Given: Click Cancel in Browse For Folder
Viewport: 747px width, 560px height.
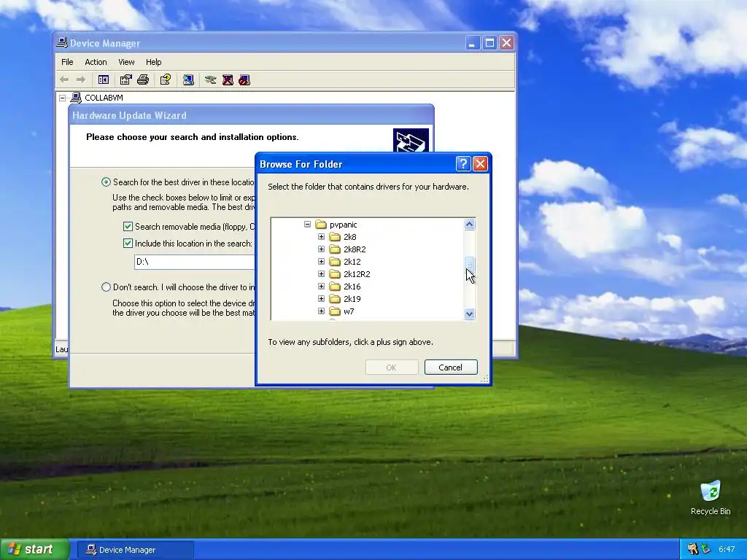Looking at the screenshot, I should pyautogui.click(x=451, y=367).
